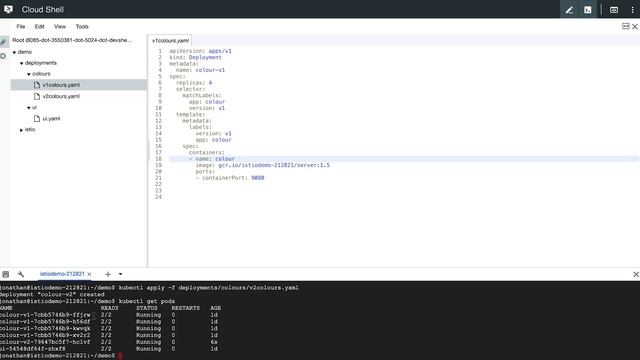Screen dimensions: 640x360
Task: Open the File menu
Action: 21,27
